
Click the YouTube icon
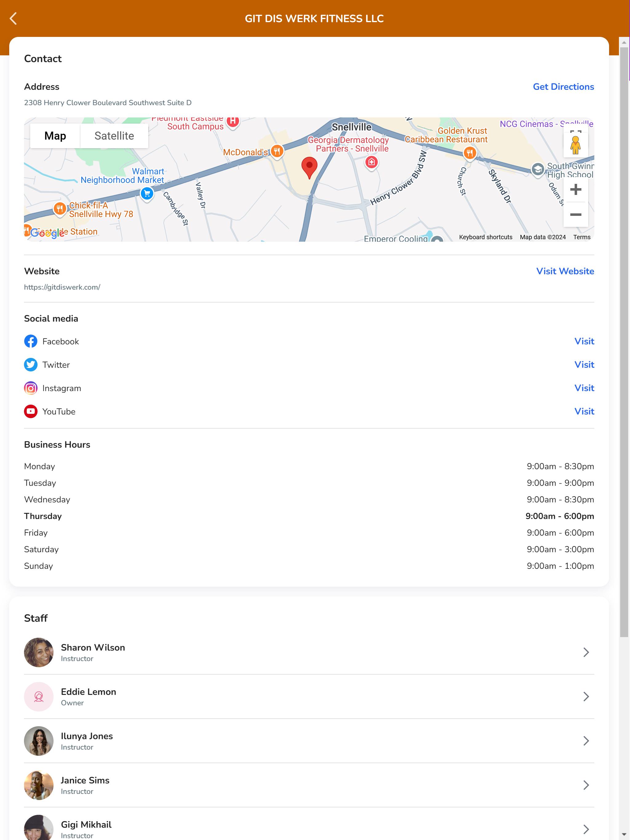[x=31, y=411]
